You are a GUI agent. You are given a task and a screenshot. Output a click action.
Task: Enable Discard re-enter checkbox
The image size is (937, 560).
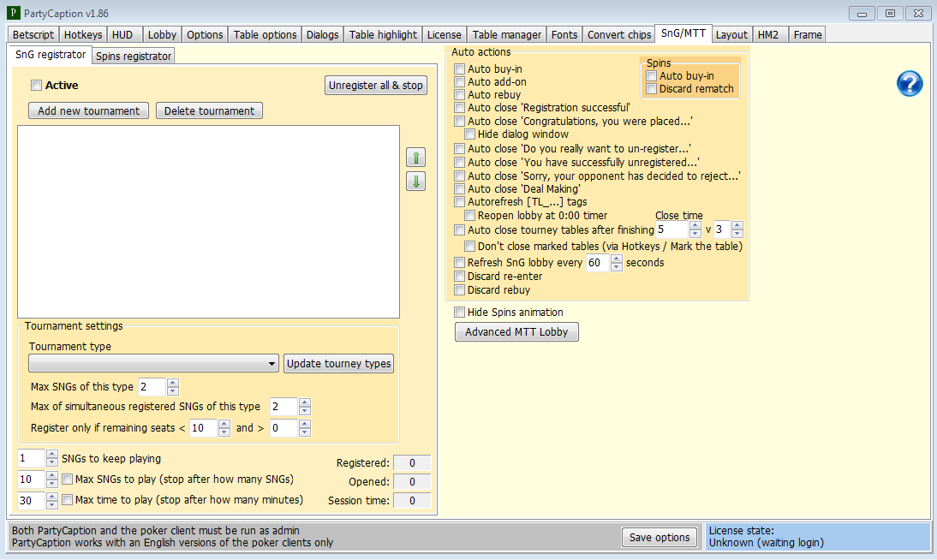[x=460, y=276]
